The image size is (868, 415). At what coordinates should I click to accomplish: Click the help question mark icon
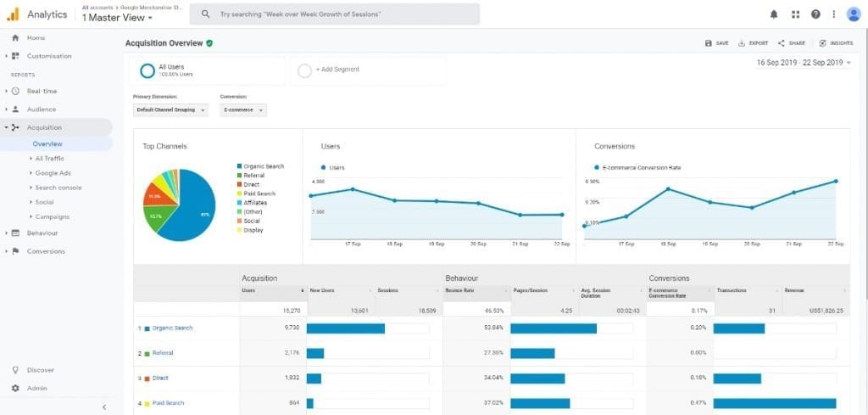(815, 14)
